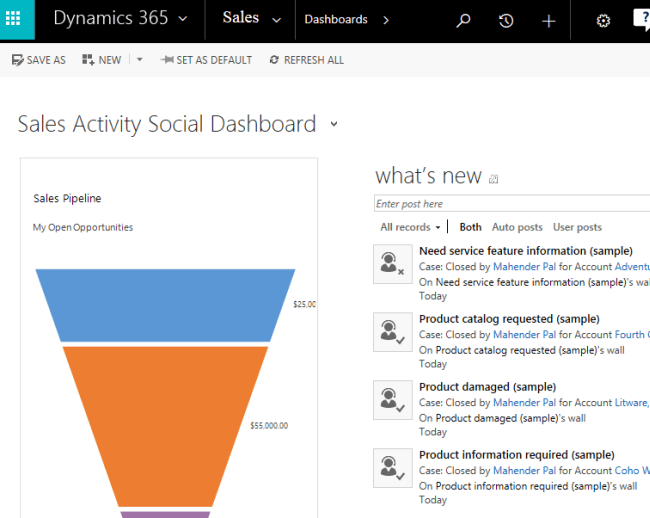Screen dimensions: 650x518
Task: Open the dashboard selector chevron
Action: click(x=334, y=125)
